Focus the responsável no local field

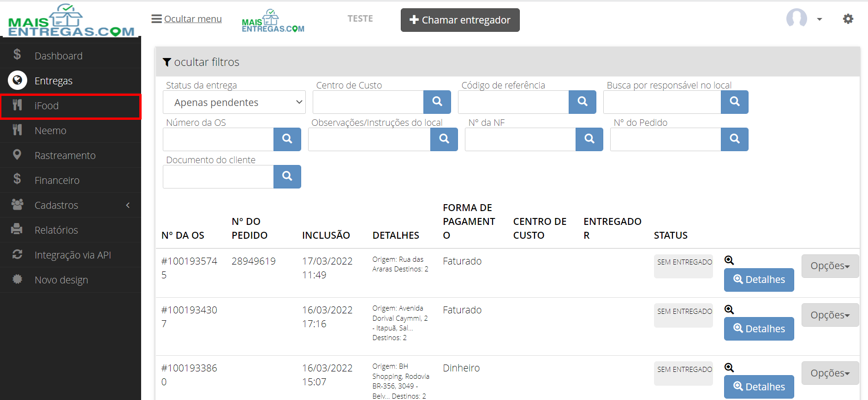pos(662,102)
